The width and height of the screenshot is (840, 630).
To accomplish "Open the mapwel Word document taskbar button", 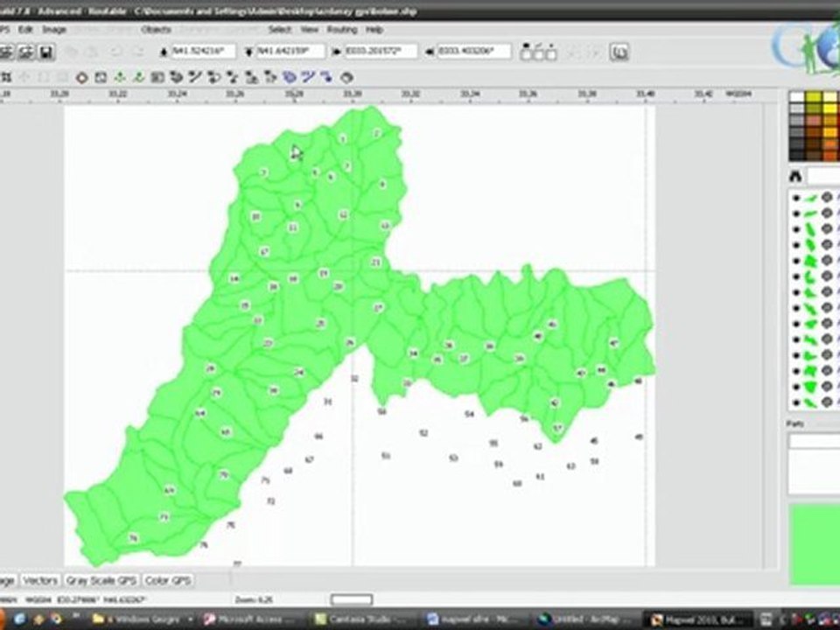I will 473,619.
